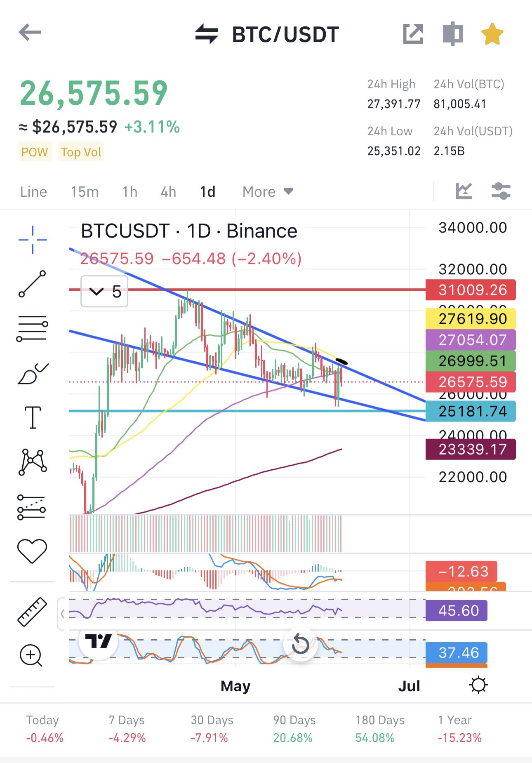Image resolution: width=532 pixels, height=763 pixels.
Task: Select the horizontal levels Fibonacci tool
Action: pyautogui.click(x=32, y=328)
